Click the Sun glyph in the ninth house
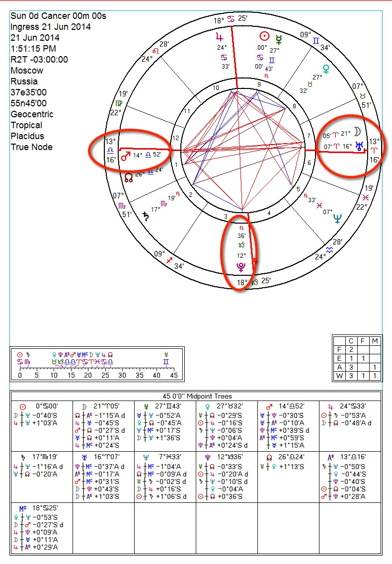Image resolution: width=392 pixels, height=564 pixels. [265, 36]
